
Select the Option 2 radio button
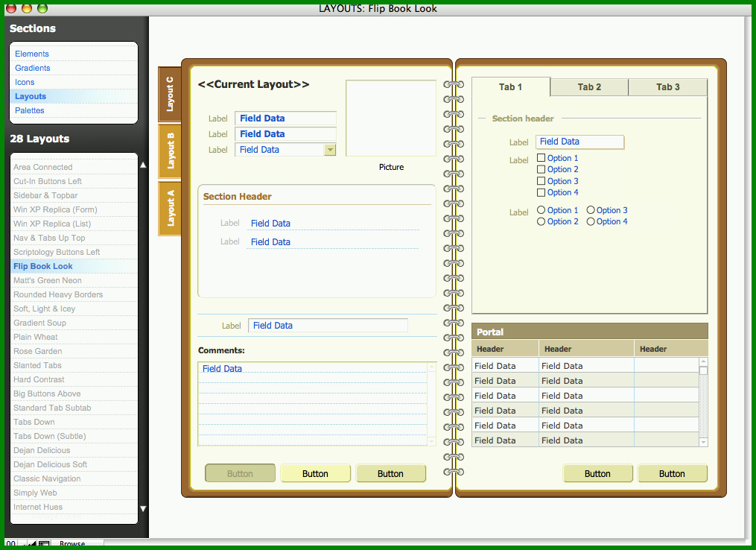click(541, 221)
